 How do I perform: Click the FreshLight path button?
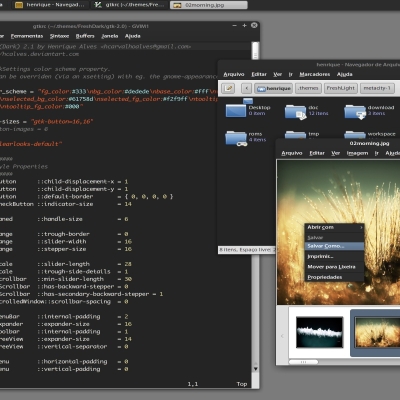point(341,88)
